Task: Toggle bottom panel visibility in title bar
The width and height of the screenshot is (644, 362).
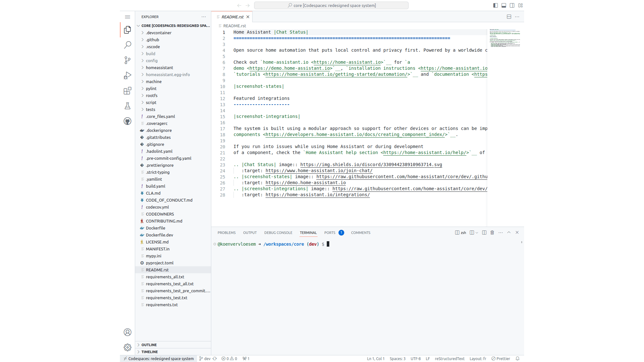Action: pyautogui.click(x=504, y=5)
